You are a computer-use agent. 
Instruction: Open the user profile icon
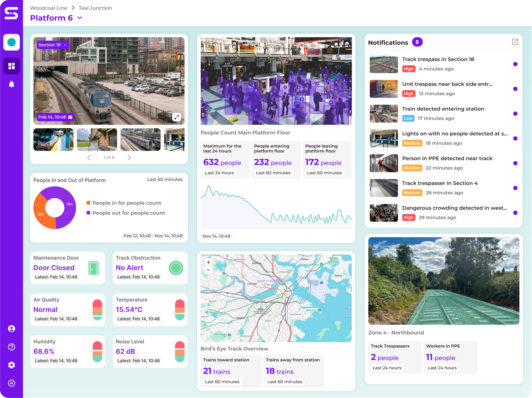[x=11, y=329]
